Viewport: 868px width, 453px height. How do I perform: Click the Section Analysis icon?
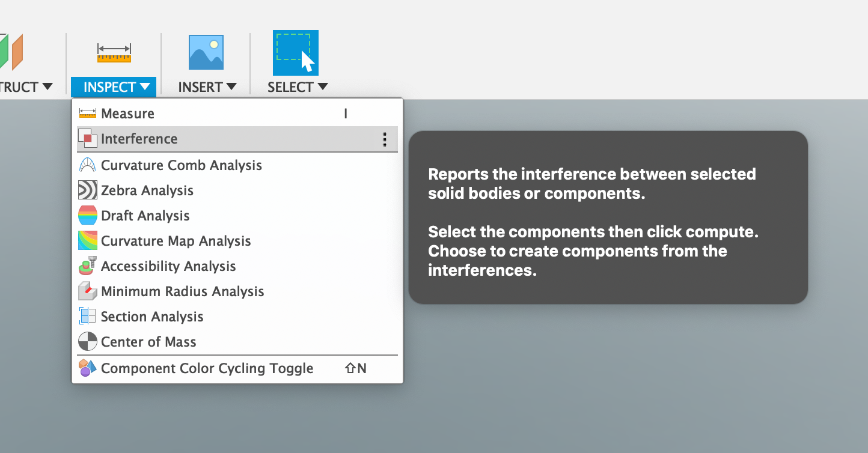click(x=88, y=317)
